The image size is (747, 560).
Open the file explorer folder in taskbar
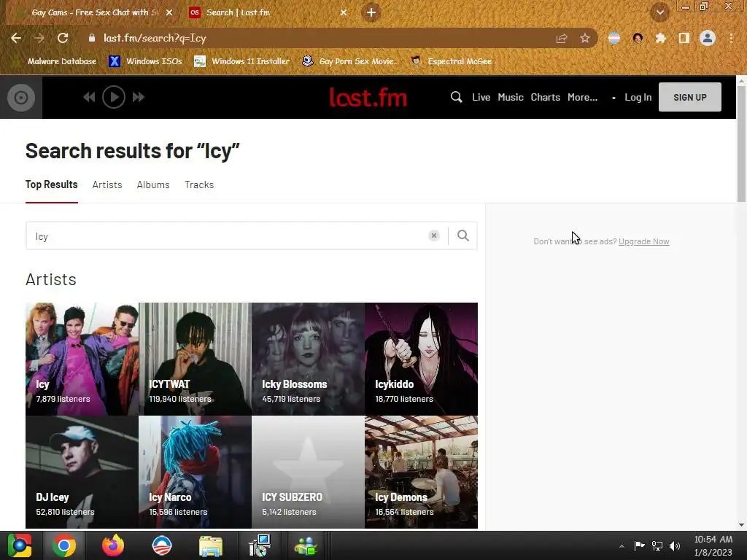211,545
